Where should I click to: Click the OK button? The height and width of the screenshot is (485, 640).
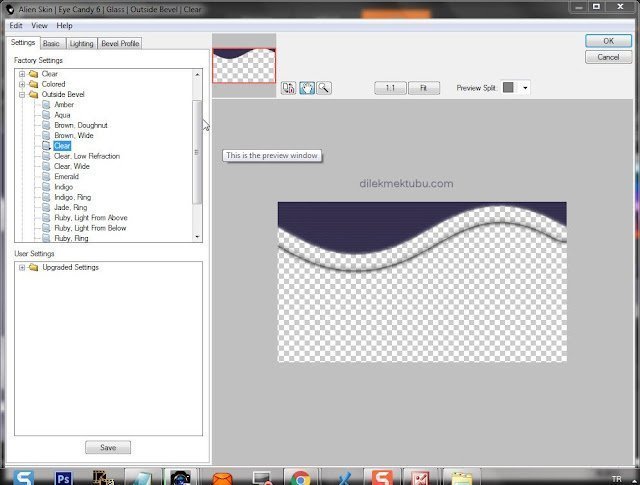click(608, 41)
